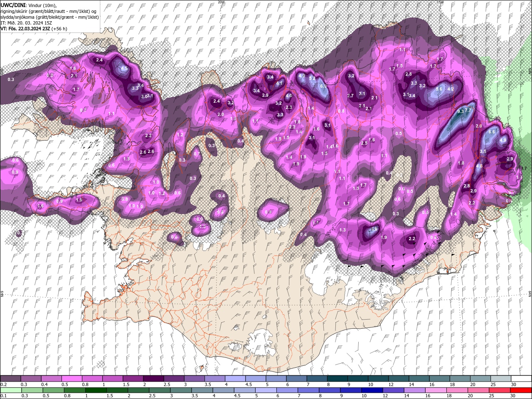This screenshot has width=532, height=399.
Task: Select the darkest green 1 swatch, lower legend
Action: 96,390
